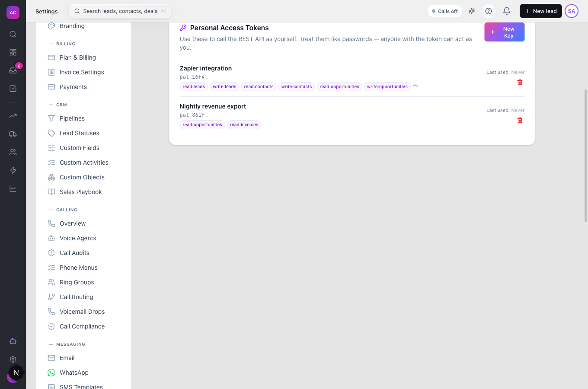
Task: Open the lightning bolt automations icon
Action: 13,170
